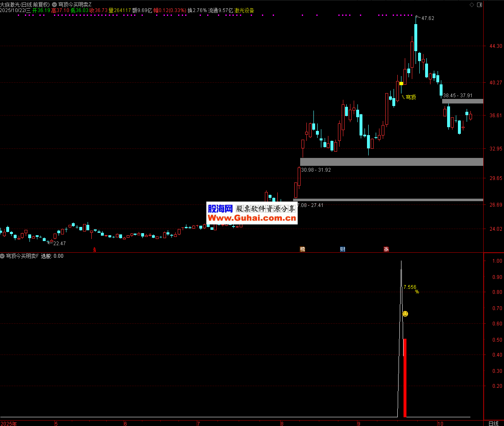Click the gray 30.98 - 31.92 gap band
This screenshot has width=504, height=426.
391,162
